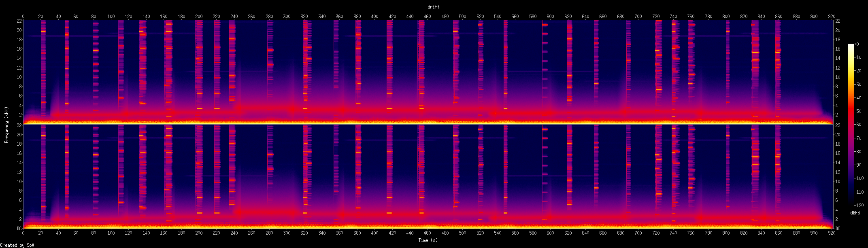The width and height of the screenshot is (868, 248).
Task: Select the "Created by SoX" caption
Action: (17, 245)
